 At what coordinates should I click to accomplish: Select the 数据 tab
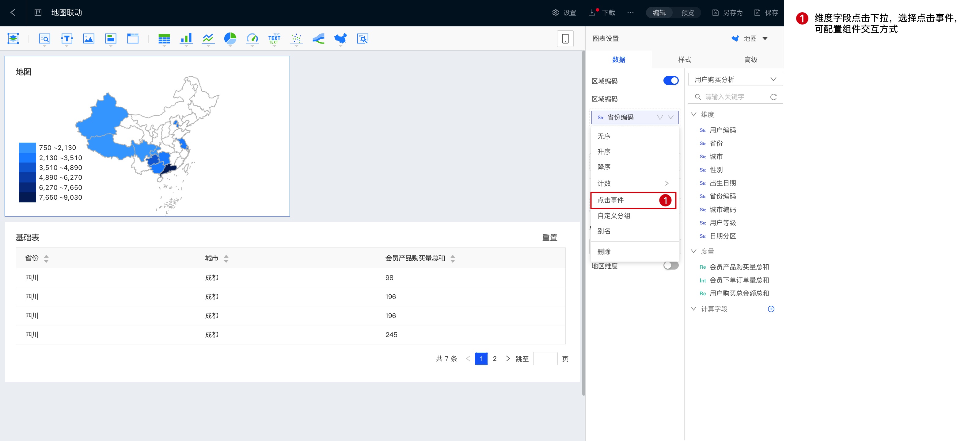point(619,59)
